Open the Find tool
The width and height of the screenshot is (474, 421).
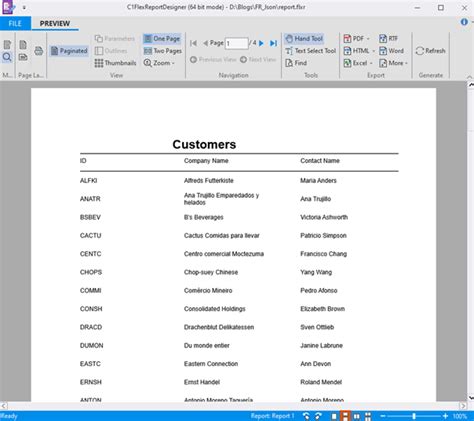click(x=296, y=63)
